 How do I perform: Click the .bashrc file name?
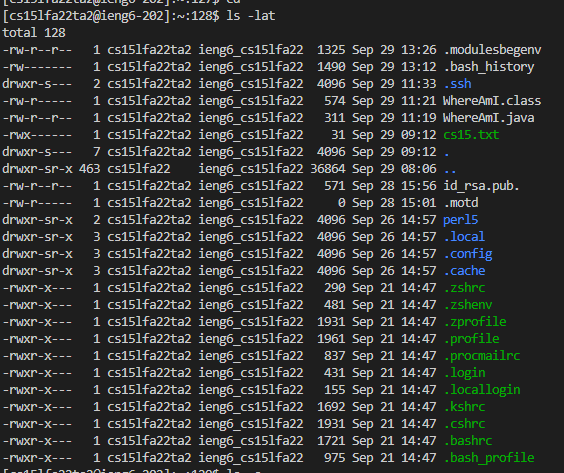(468, 441)
